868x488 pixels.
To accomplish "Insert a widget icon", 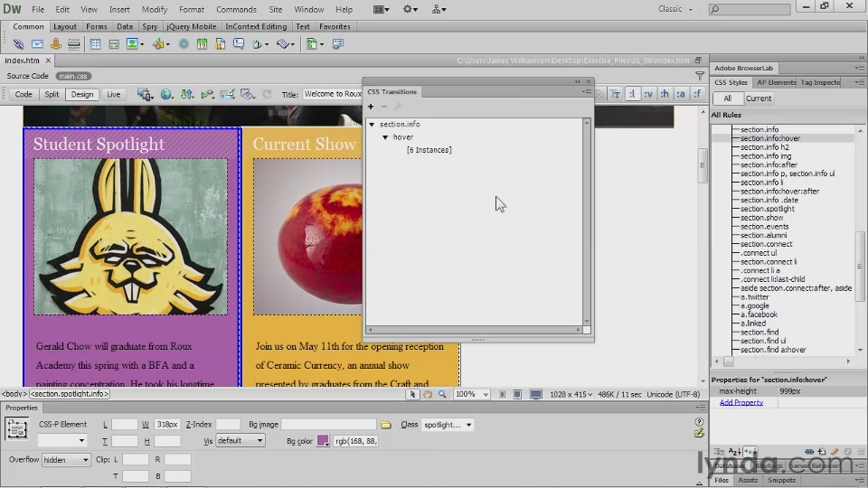I will (x=184, y=43).
